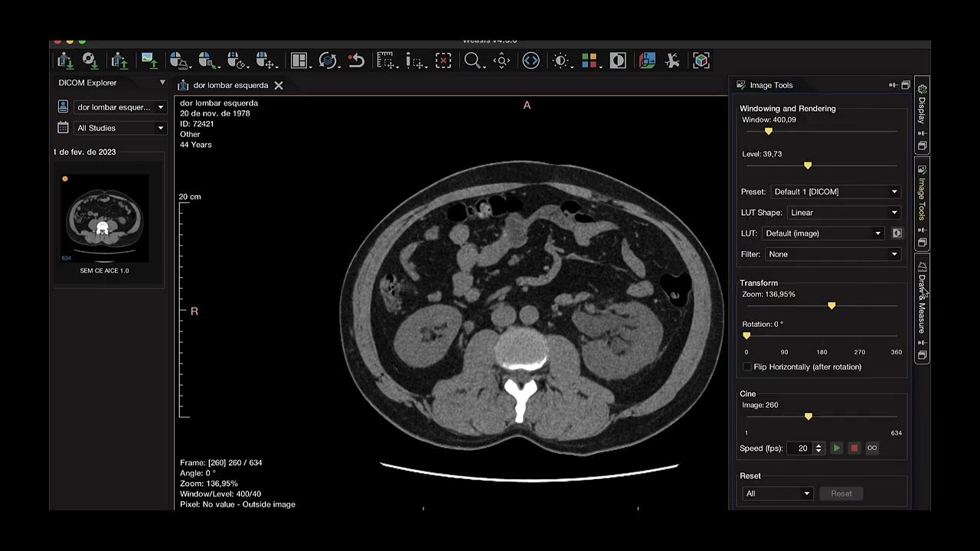Click the colored LUT squares icon
This screenshot has height=551, width=980.
coord(590,60)
